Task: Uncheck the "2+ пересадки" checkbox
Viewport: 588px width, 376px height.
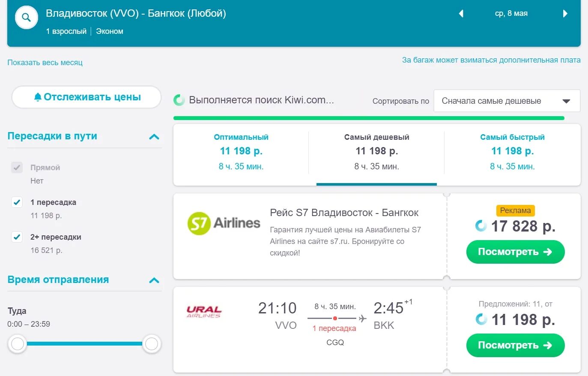Action: pyautogui.click(x=17, y=237)
